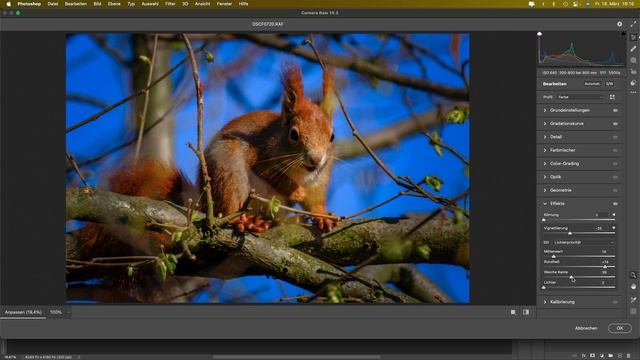
Task: Toggle Effekte panel visibility eye
Action: click(615, 204)
